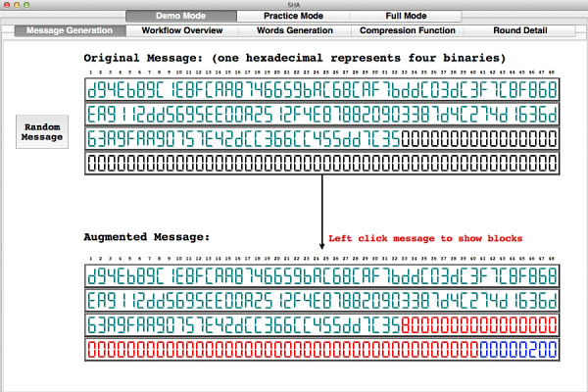588x392 pixels.
Task: Click red padding digits starting with 8
Action: point(479,323)
